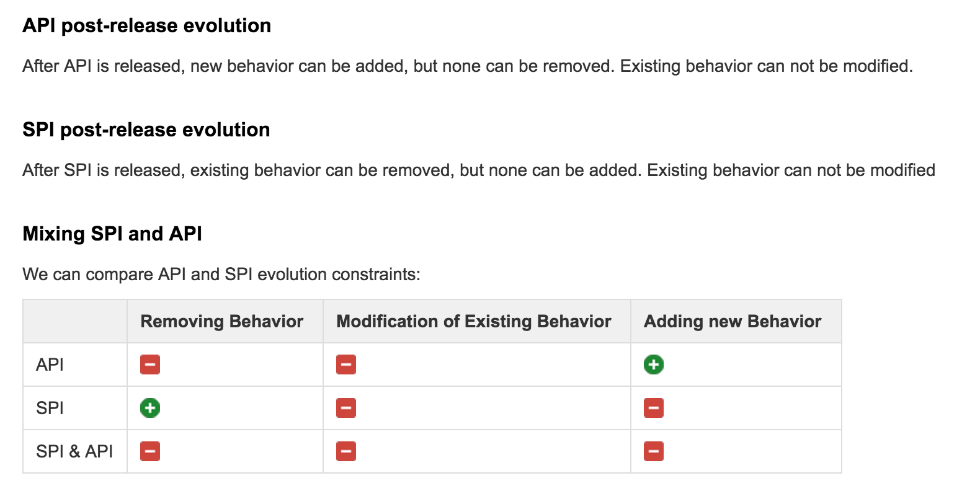
Task: Click the 'Removing Behavior' column header
Action: click(222, 321)
